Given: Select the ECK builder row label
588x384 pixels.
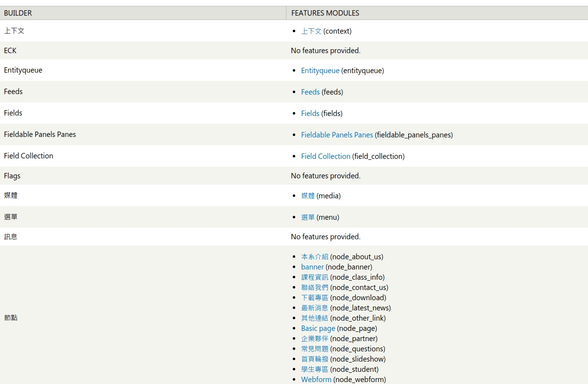Looking at the screenshot, I should tap(10, 51).
